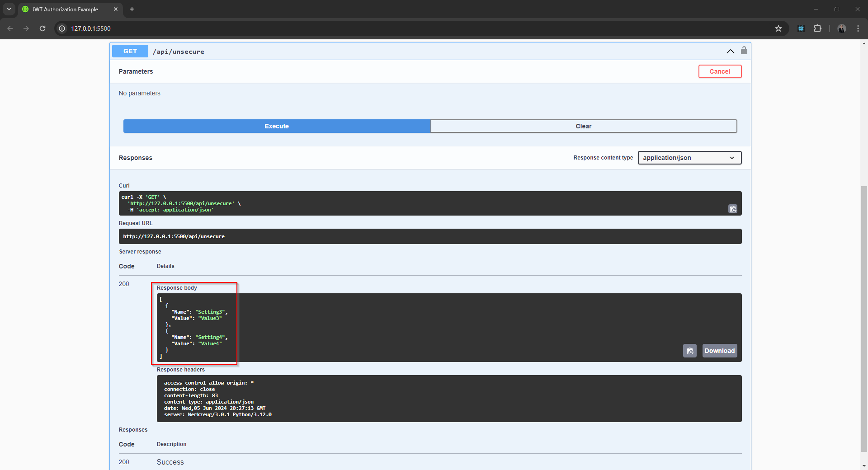
Task: Copy the response body to clipboard
Action: click(689, 351)
